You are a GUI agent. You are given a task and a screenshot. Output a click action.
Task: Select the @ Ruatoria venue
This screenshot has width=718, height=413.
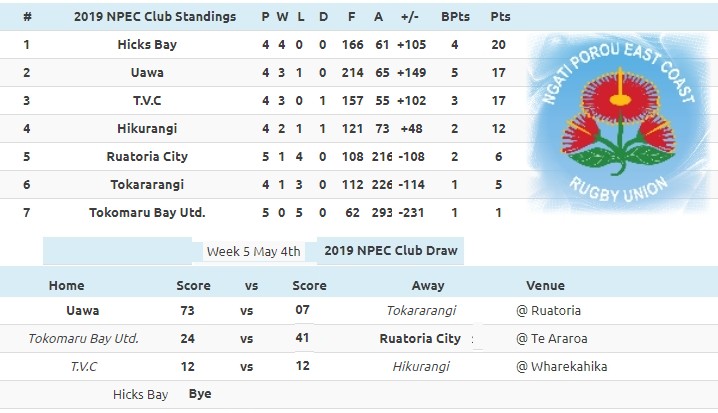[548, 311]
